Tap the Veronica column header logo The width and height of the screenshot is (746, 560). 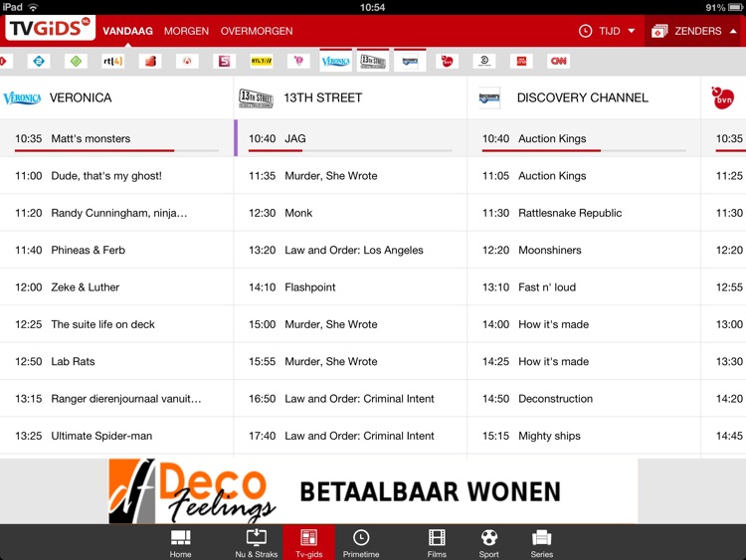(22, 98)
